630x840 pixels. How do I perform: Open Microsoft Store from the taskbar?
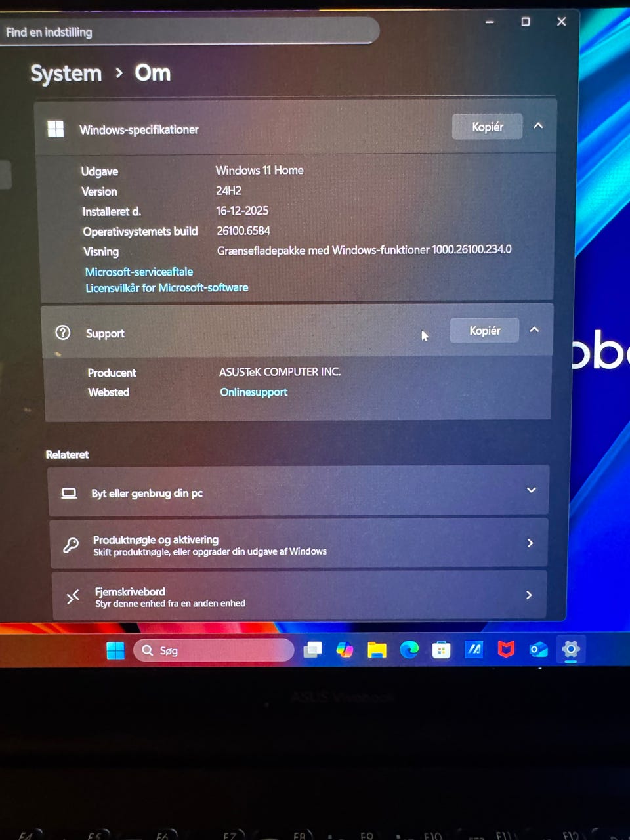pos(442,650)
